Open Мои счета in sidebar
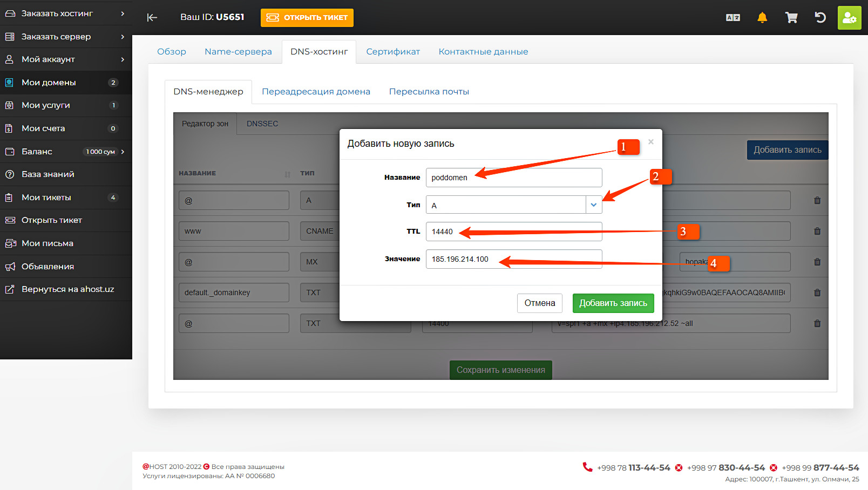The image size is (868, 490). point(66,128)
